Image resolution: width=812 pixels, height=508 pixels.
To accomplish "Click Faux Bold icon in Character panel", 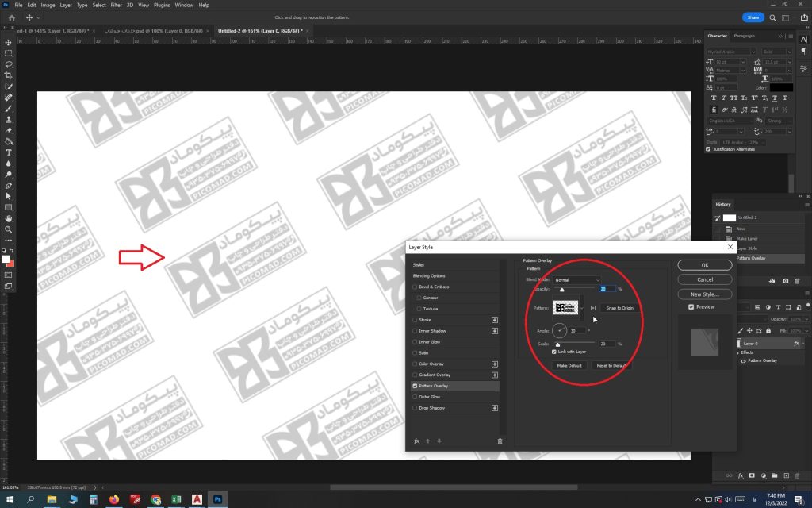I will click(x=714, y=98).
